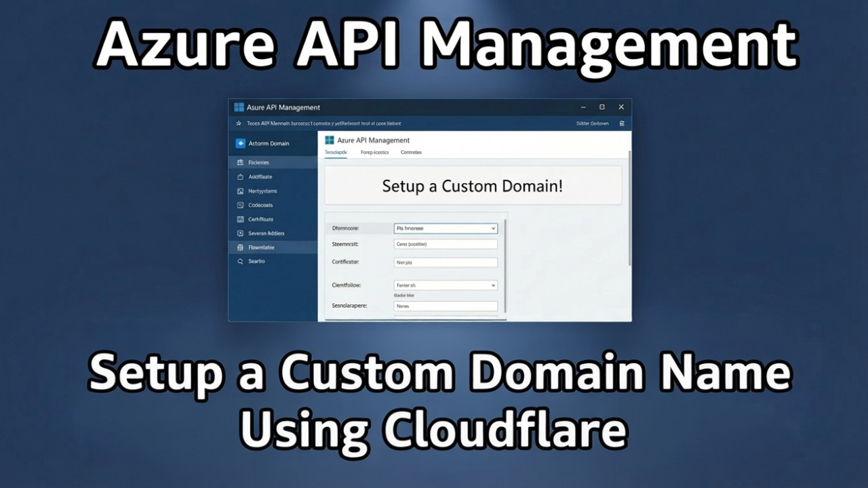This screenshot has width=868, height=488.
Task: Open the first domain dropdown in the form
Action: point(445,228)
